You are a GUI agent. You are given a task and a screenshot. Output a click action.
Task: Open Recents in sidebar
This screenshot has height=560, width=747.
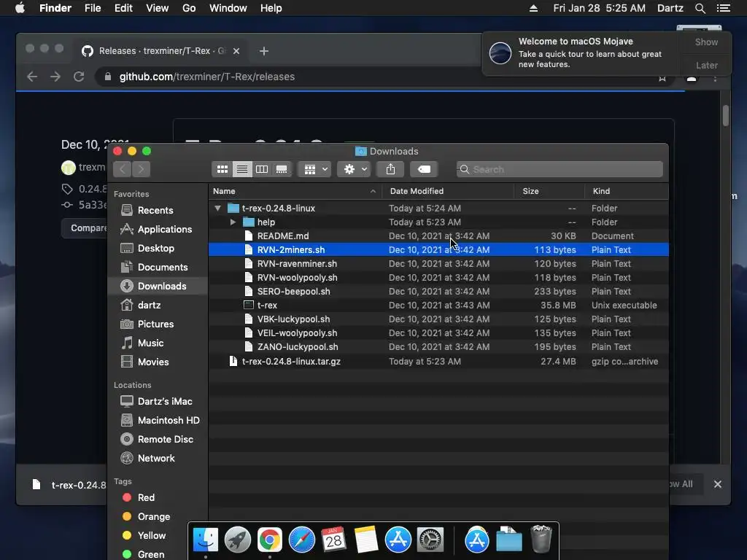(x=158, y=210)
